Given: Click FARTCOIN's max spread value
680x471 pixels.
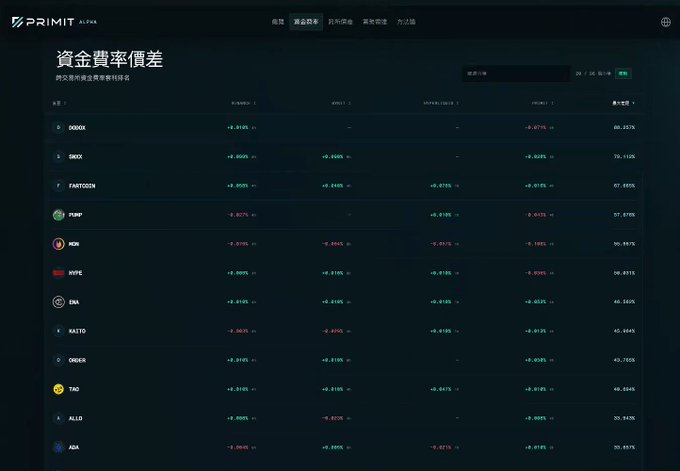Looking at the screenshot, I should click(x=624, y=186).
